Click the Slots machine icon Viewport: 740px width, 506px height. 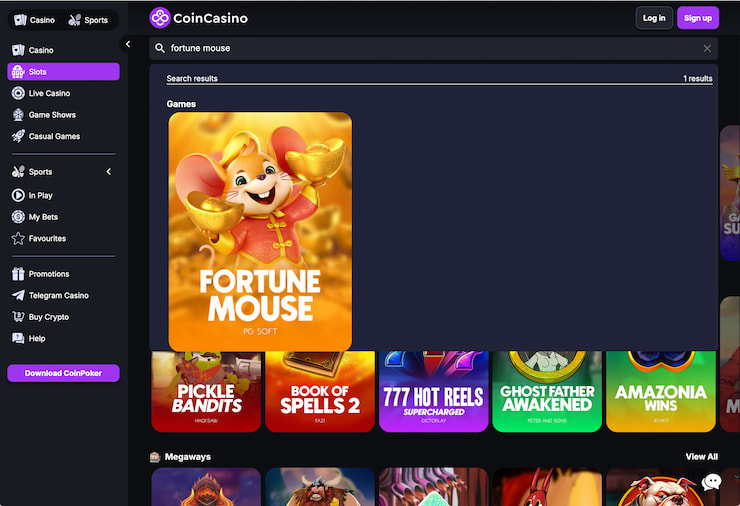point(18,72)
